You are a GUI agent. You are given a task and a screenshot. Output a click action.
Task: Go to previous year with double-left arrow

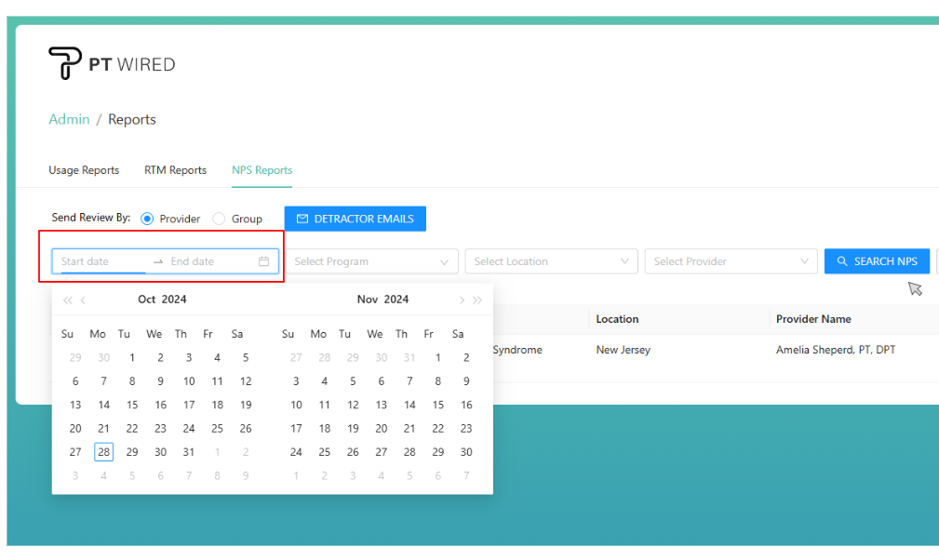click(67, 300)
